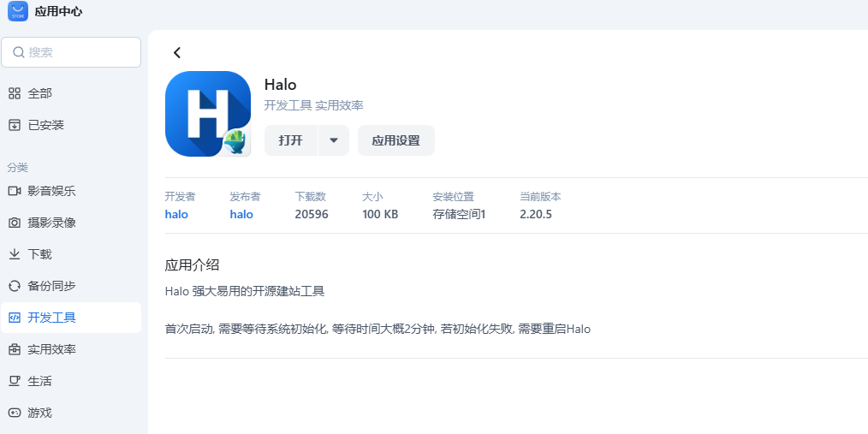Click the size value 100 KB
Screen dimensions: 868x434
point(380,214)
